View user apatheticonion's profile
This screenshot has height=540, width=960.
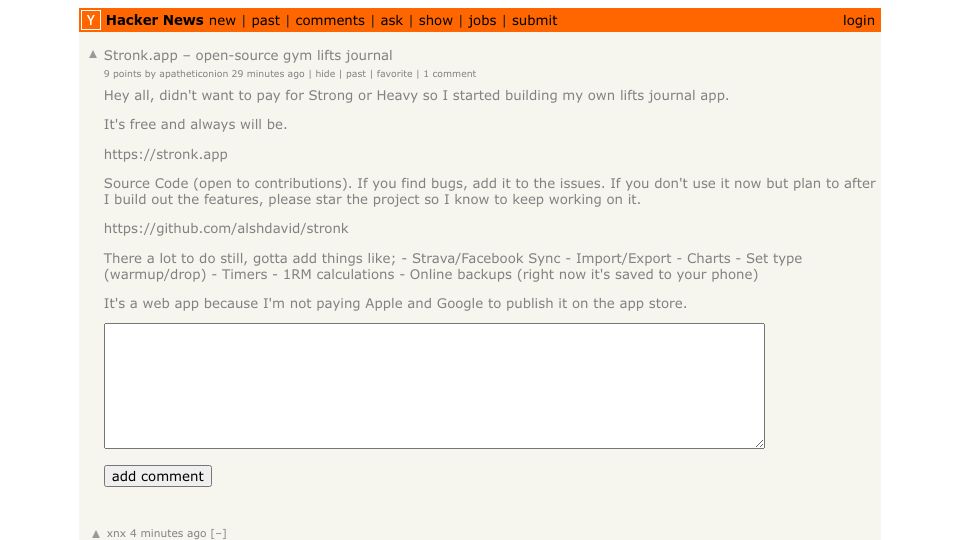point(193,73)
